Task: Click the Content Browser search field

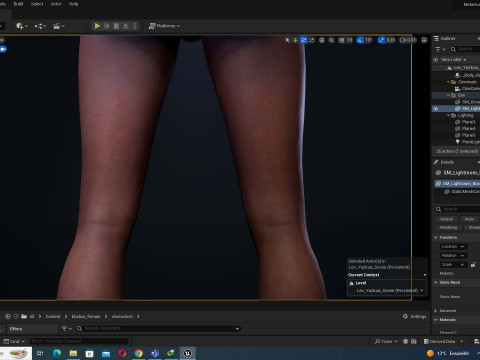Action: (159, 329)
